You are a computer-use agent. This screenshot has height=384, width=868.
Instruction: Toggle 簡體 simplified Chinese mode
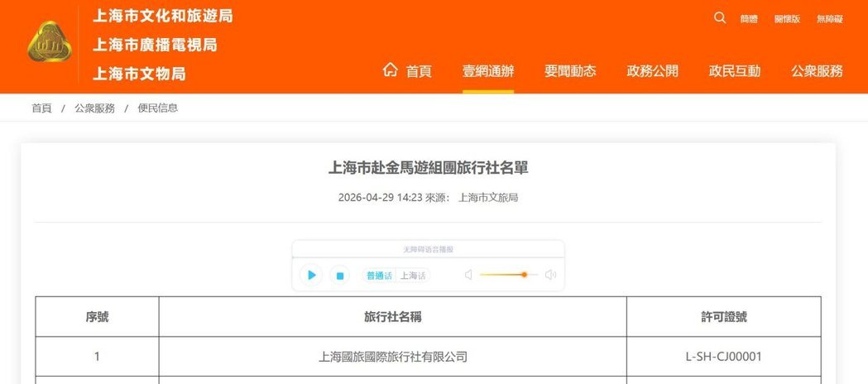[x=749, y=19]
